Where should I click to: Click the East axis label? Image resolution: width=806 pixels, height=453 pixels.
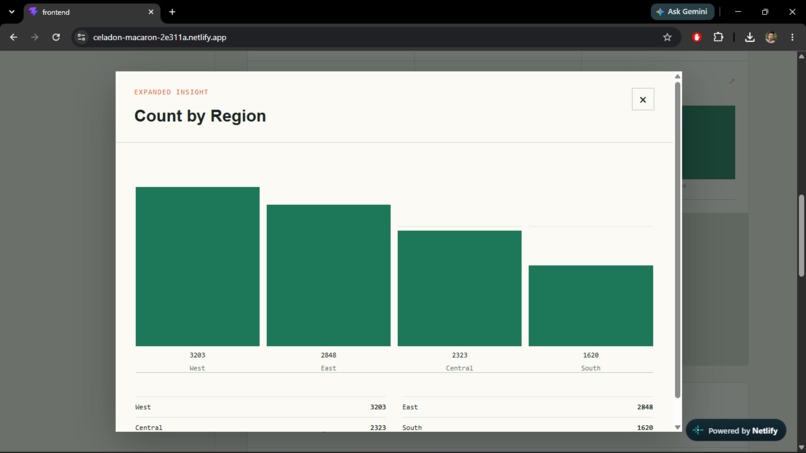(x=328, y=368)
